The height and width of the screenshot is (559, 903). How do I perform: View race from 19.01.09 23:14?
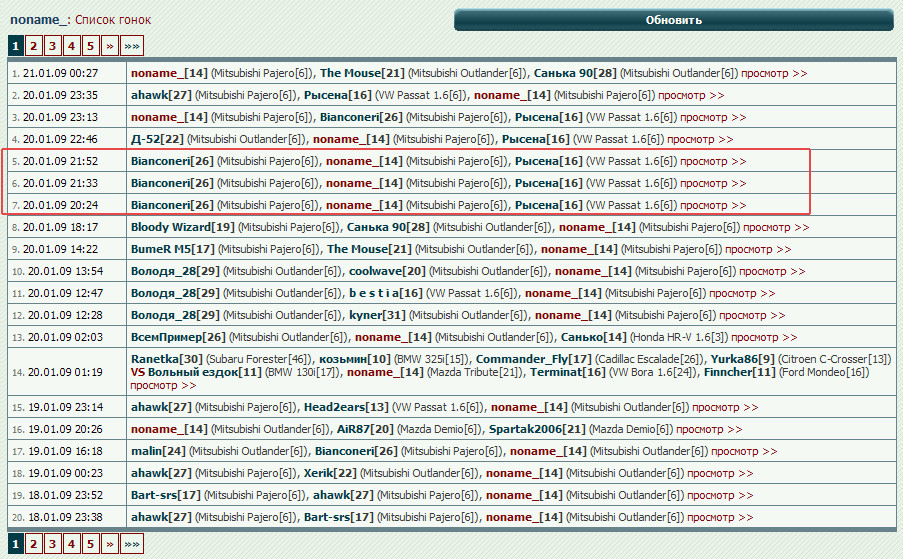725,408
